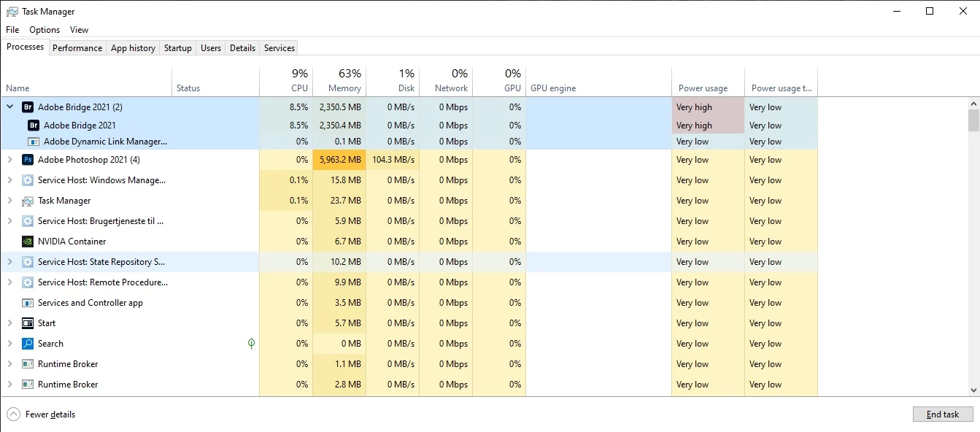Switch to the Services tab

[x=279, y=47]
